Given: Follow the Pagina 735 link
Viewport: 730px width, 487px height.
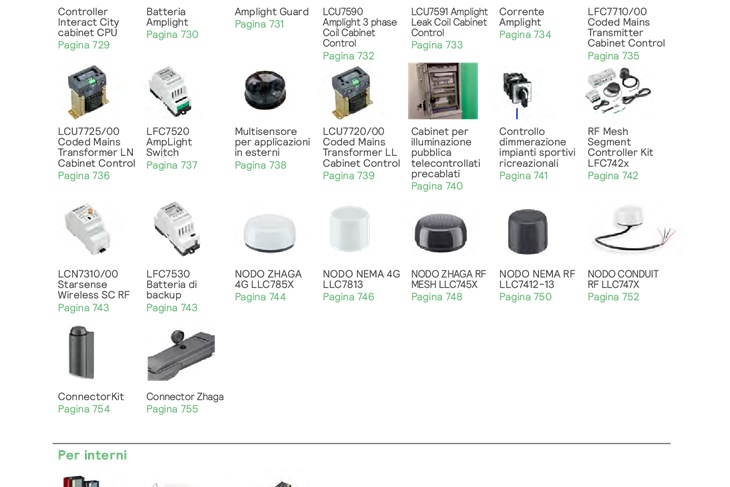Looking at the screenshot, I should [613, 56].
